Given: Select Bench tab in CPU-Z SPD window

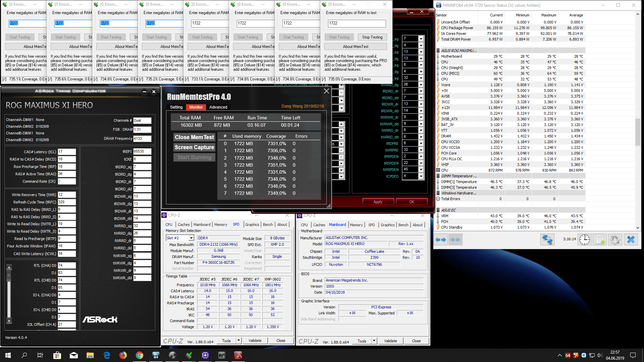Looking at the screenshot, I should [268, 225].
